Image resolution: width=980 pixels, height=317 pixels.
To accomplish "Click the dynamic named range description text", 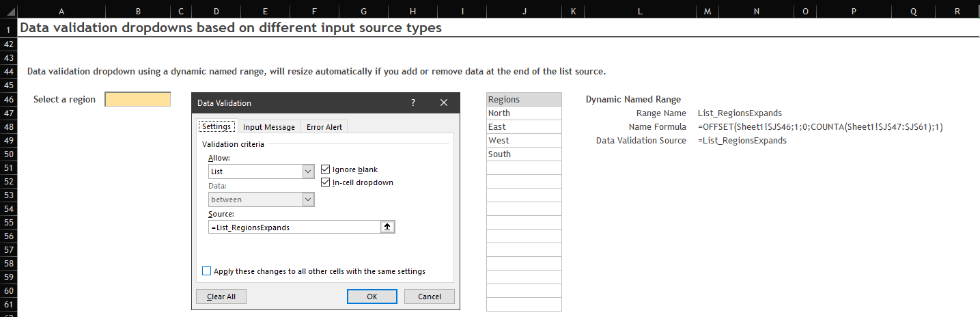I will pos(316,71).
